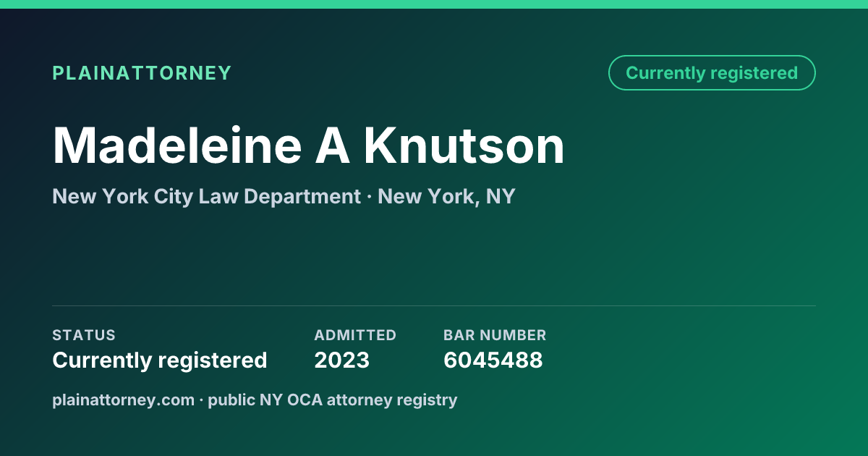
Task: Click the New York City Law Department text
Action: click(x=206, y=196)
